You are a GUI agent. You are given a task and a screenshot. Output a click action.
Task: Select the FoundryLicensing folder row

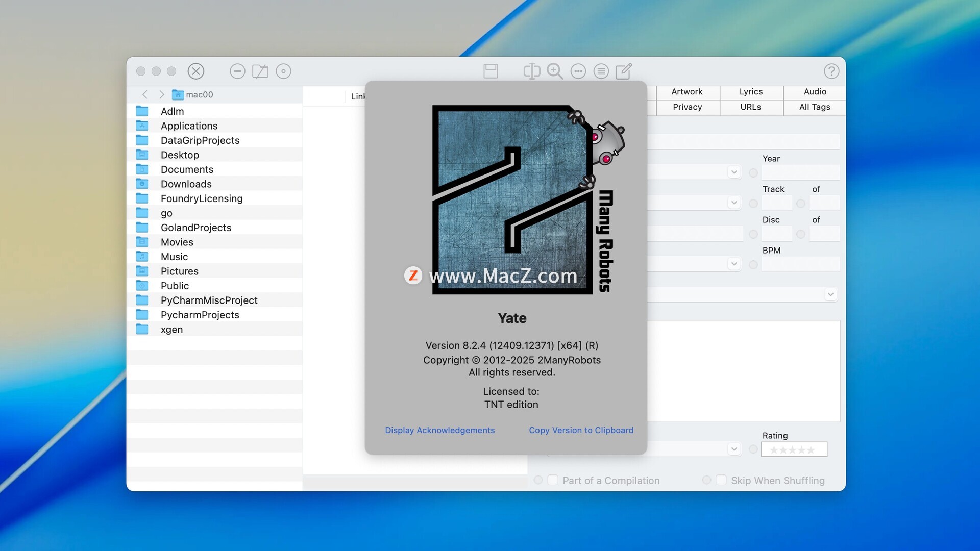(x=214, y=198)
